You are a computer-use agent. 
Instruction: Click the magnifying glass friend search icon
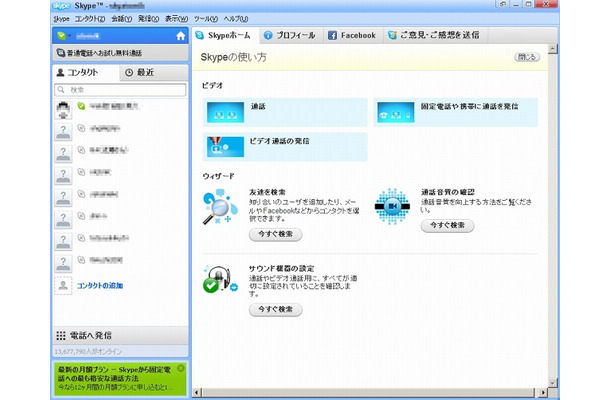[x=220, y=207]
